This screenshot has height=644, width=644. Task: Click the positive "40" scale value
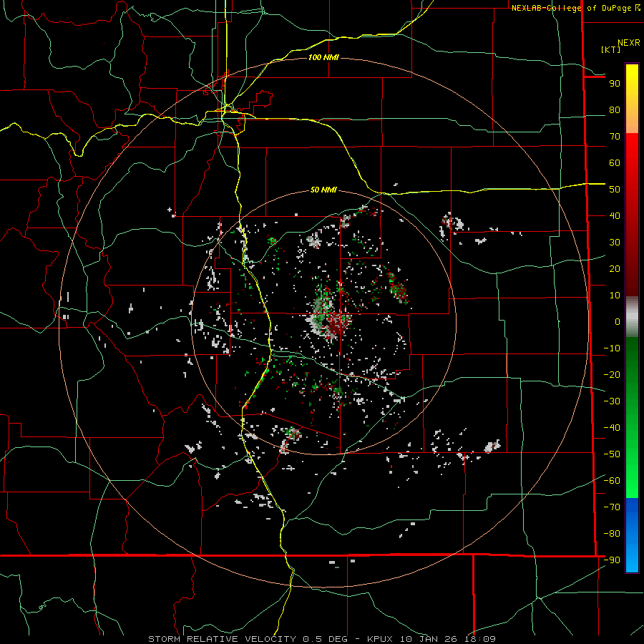615,216
